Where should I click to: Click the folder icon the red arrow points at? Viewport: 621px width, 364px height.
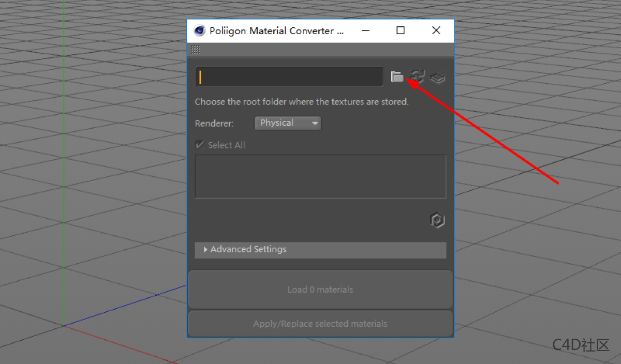(x=397, y=77)
